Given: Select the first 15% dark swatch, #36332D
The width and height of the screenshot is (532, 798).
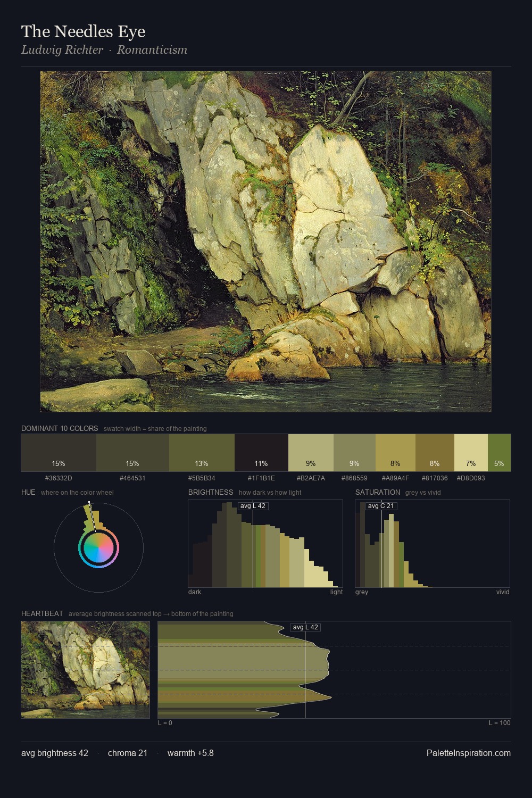Looking at the screenshot, I should tap(59, 453).
